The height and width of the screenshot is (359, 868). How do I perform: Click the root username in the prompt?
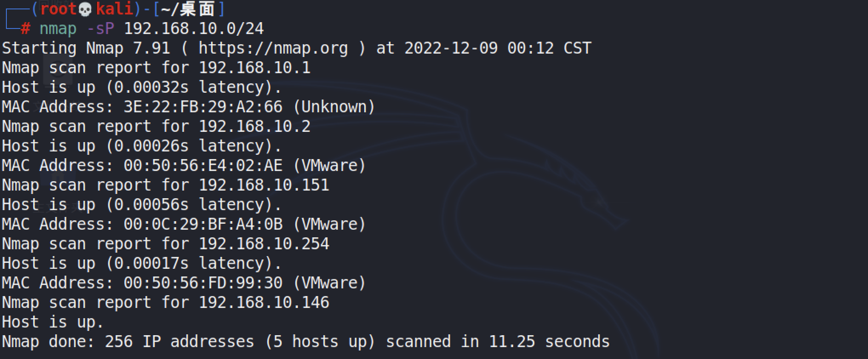[x=58, y=9]
